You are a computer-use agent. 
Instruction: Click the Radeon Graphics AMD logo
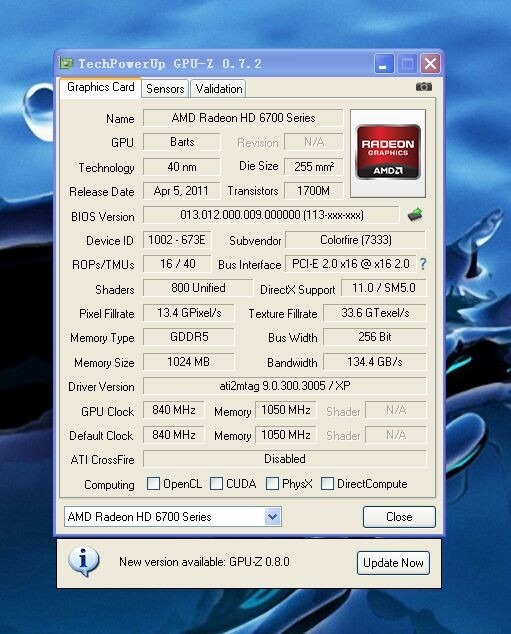pos(388,152)
